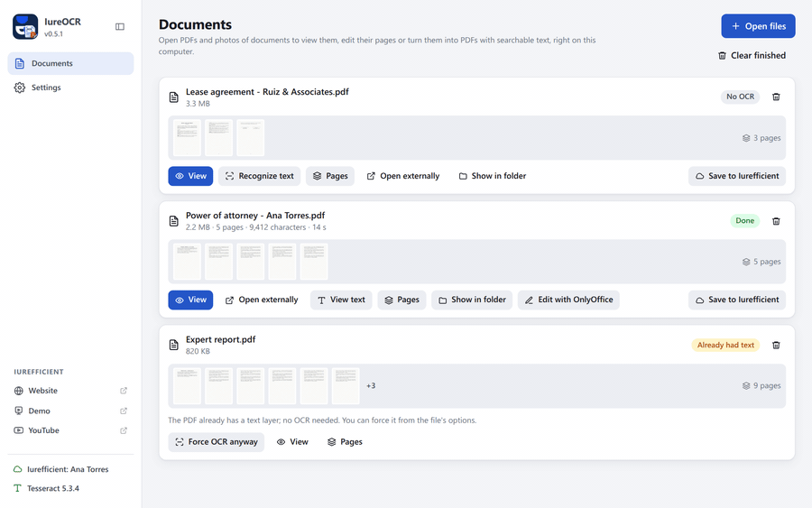This screenshot has height=508, width=812.
Task: Edit Power of attorney with OnlyOffice
Action: click(568, 300)
